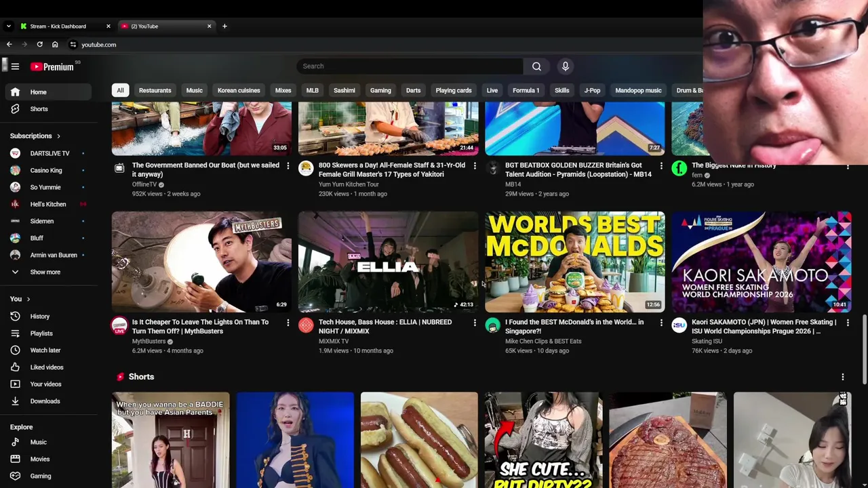The height and width of the screenshot is (488, 868).
Task: Open Shorts shelf more options menu
Action: tap(843, 377)
